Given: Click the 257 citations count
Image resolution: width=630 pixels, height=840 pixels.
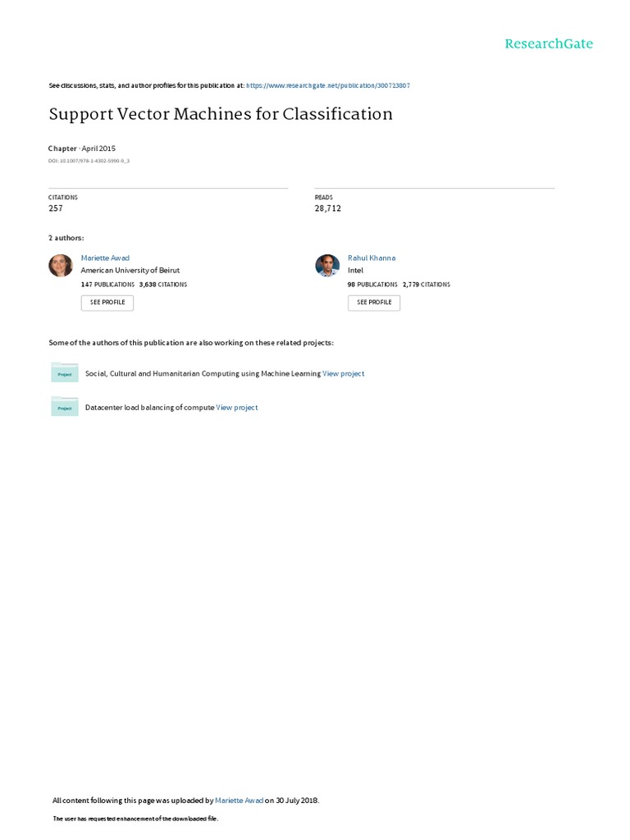Looking at the screenshot, I should 56,208.
